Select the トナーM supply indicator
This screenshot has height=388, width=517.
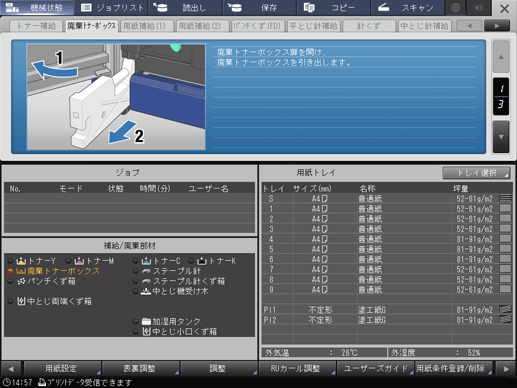pyautogui.click(x=90, y=261)
